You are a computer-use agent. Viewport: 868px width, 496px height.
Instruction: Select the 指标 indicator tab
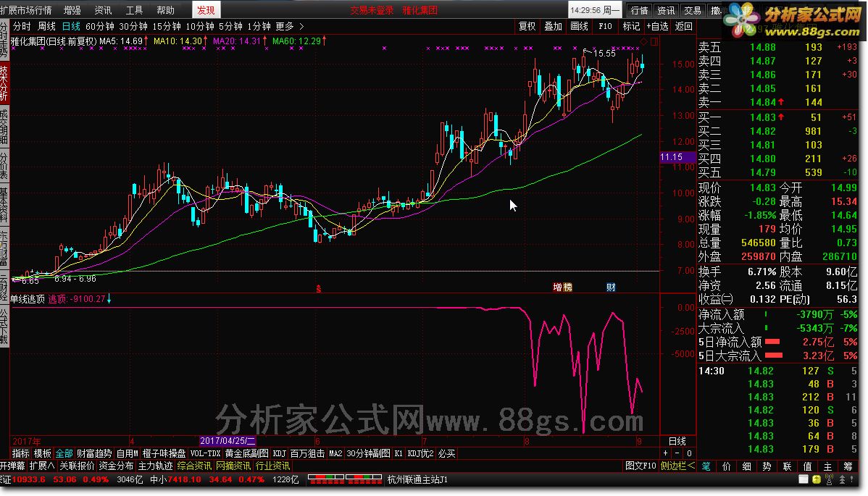(x=20, y=453)
